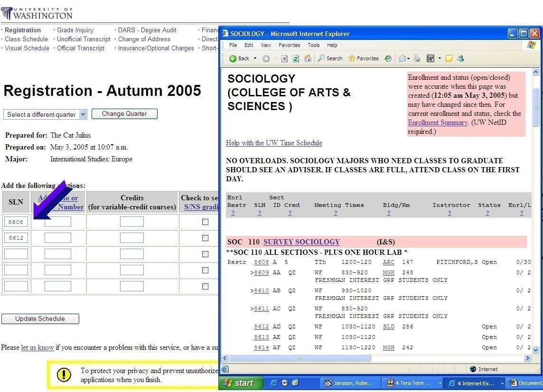Open Grade Inquiry link
The height and width of the screenshot is (392, 543).
[x=75, y=30]
